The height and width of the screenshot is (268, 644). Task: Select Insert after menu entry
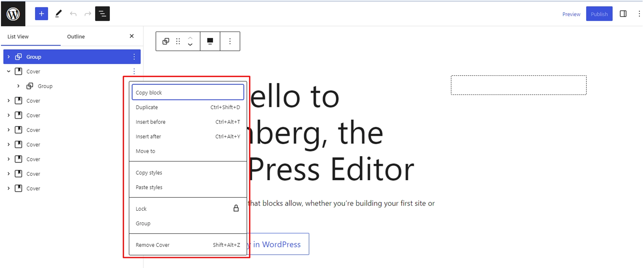point(188,136)
